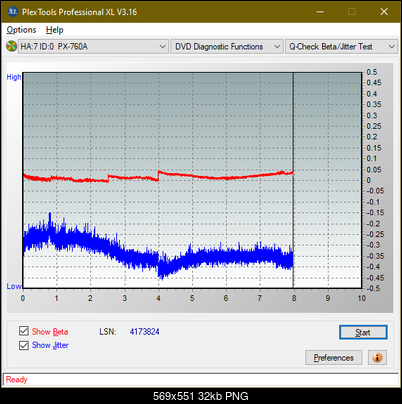Screen dimensions: 402x404
Task: Click the 0.5 value on right axis
Action: click(372, 72)
